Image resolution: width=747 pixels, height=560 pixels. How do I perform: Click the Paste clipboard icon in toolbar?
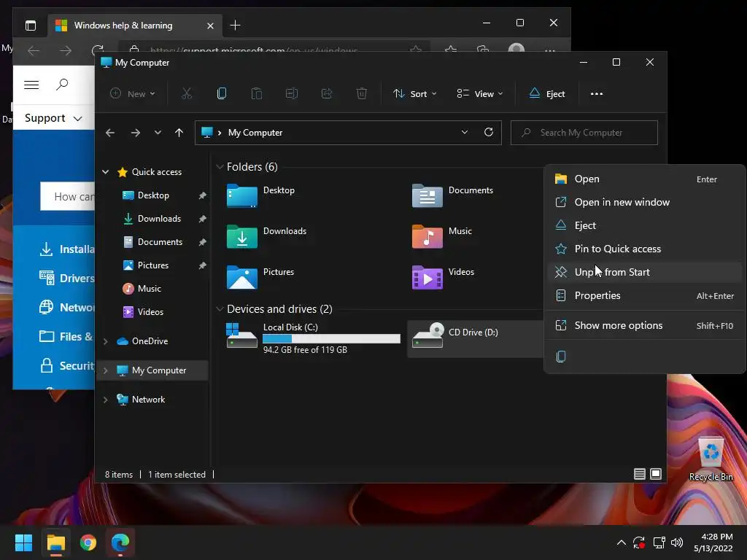coord(256,93)
